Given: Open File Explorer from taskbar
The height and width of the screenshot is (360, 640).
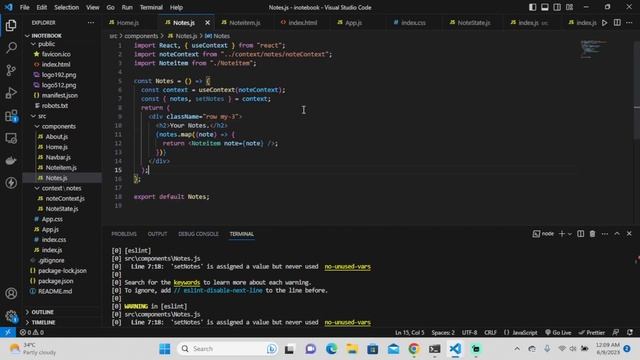Looking at the screenshot, I should coord(352,349).
